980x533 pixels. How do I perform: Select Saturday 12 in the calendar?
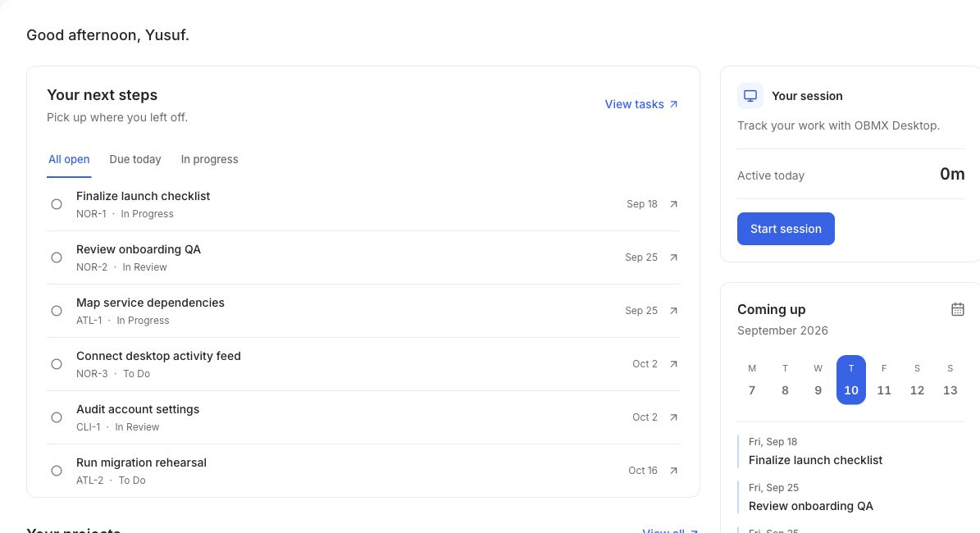coord(917,380)
